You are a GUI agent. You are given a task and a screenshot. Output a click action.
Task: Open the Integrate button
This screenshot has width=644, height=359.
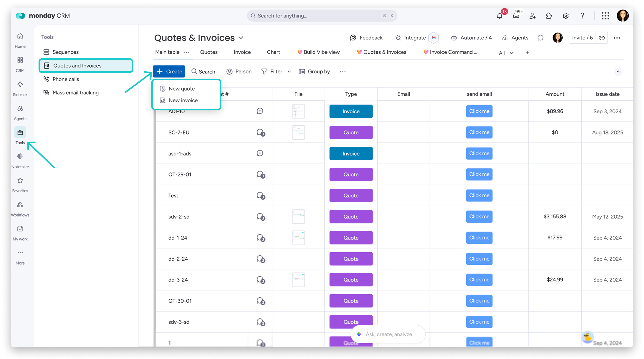point(410,38)
